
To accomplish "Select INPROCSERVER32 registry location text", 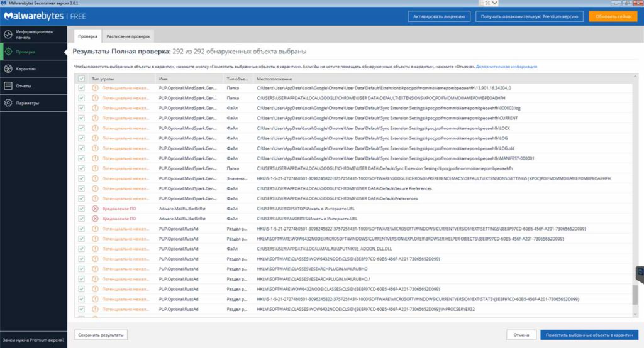I will point(366,309).
